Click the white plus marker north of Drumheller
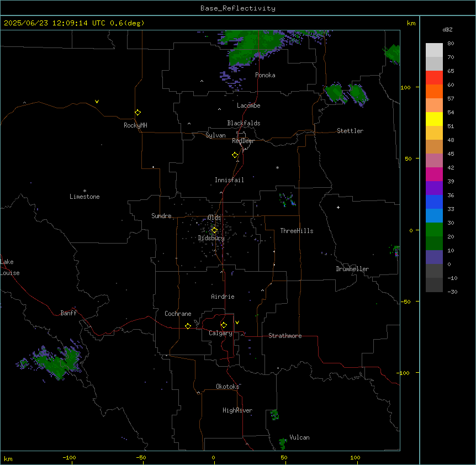The height and width of the screenshot is (465, 476). 338,207
